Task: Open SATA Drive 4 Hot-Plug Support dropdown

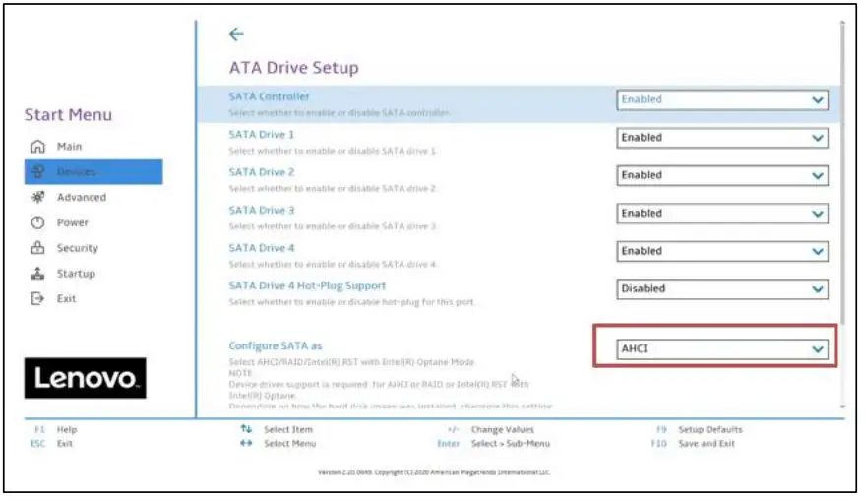Action: 722,289
